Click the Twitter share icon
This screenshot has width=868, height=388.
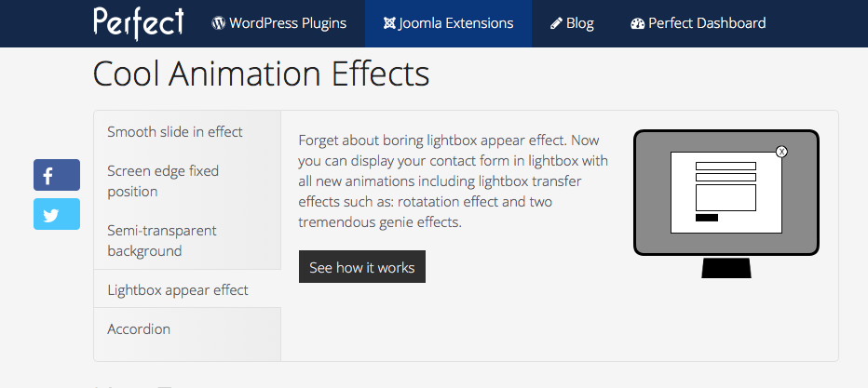click(x=57, y=214)
